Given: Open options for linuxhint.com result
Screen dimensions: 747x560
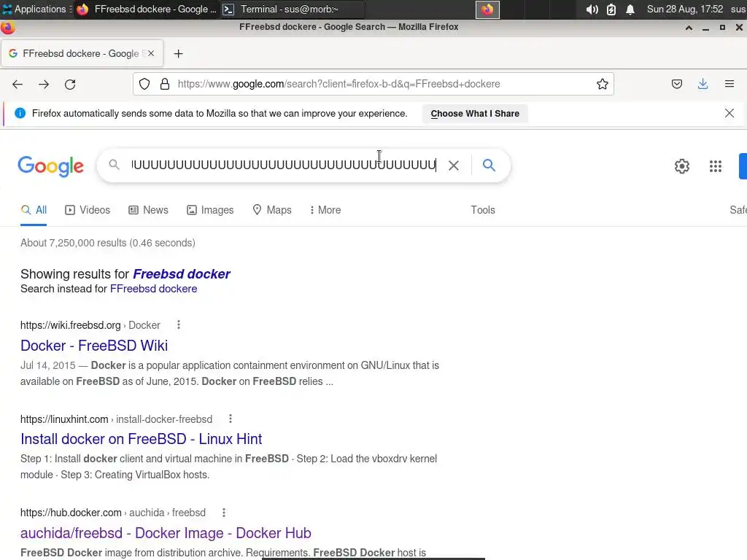Looking at the screenshot, I should click(231, 419).
